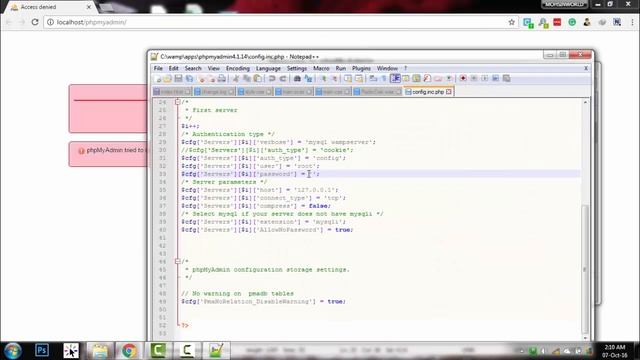
Task: Cut selection with the scissors icon
Action: click(x=236, y=78)
